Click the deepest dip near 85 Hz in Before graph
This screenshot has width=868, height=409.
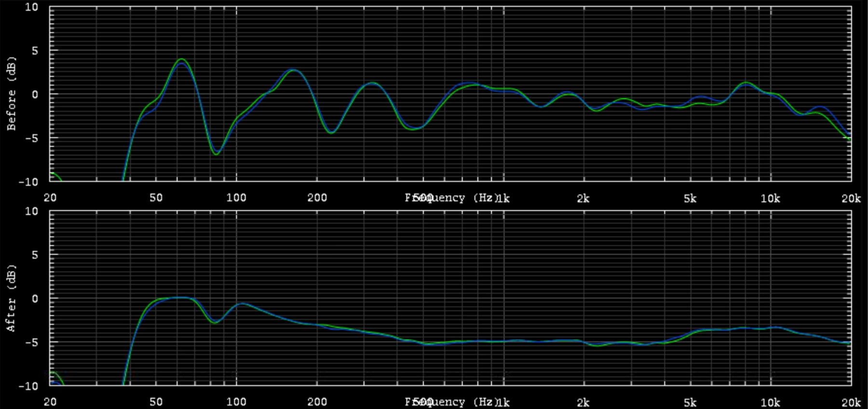point(217,153)
